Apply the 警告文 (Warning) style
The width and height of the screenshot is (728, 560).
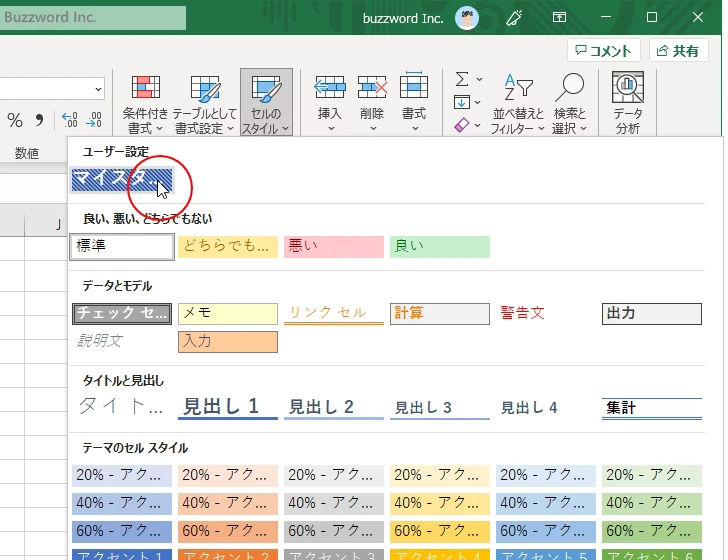[546, 314]
